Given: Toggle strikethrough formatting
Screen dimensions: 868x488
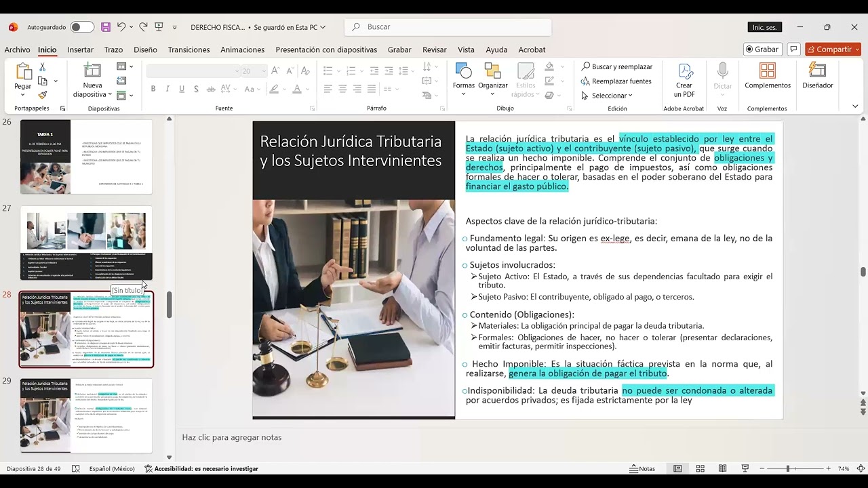Looking at the screenshot, I should coord(211,89).
